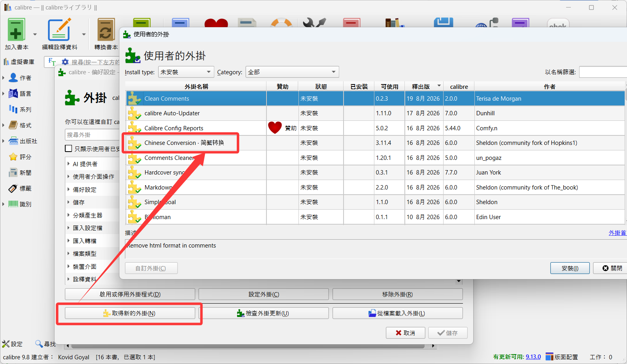Open the dropdown arrow next to 編輯詮釋資料
Image resolution: width=627 pixels, height=364 pixels.
(x=84, y=34)
